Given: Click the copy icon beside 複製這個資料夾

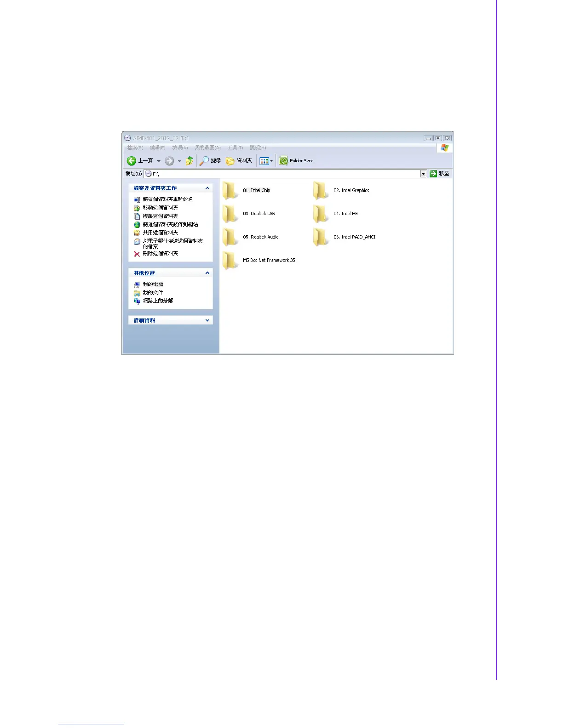Looking at the screenshot, I should click(x=137, y=216).
